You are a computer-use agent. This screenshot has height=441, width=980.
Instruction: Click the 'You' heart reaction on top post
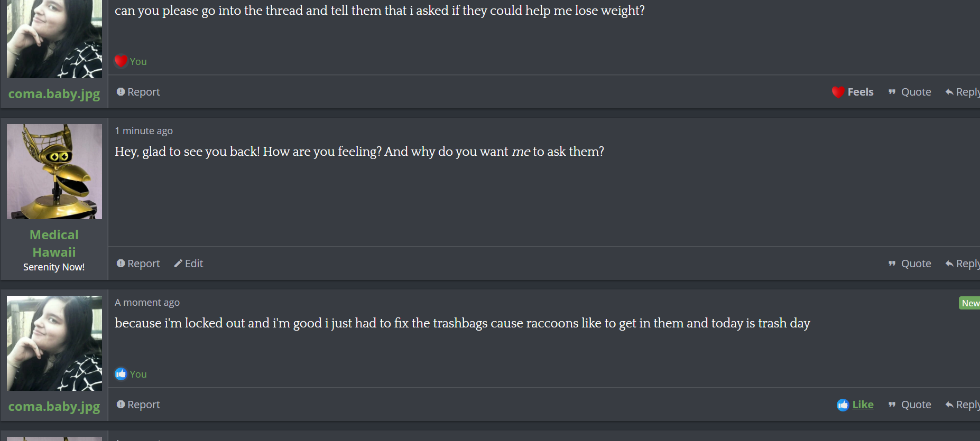coord(131,61)
